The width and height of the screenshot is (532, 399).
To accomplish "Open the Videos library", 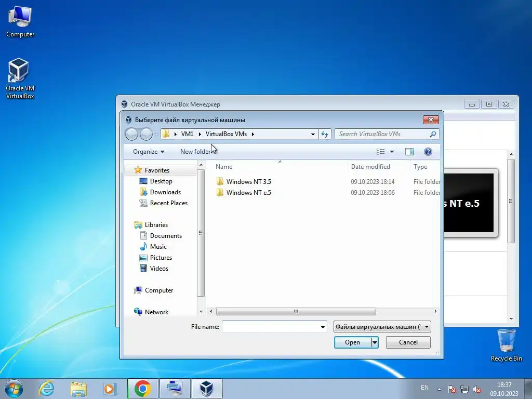I will [x=159, y=268].
